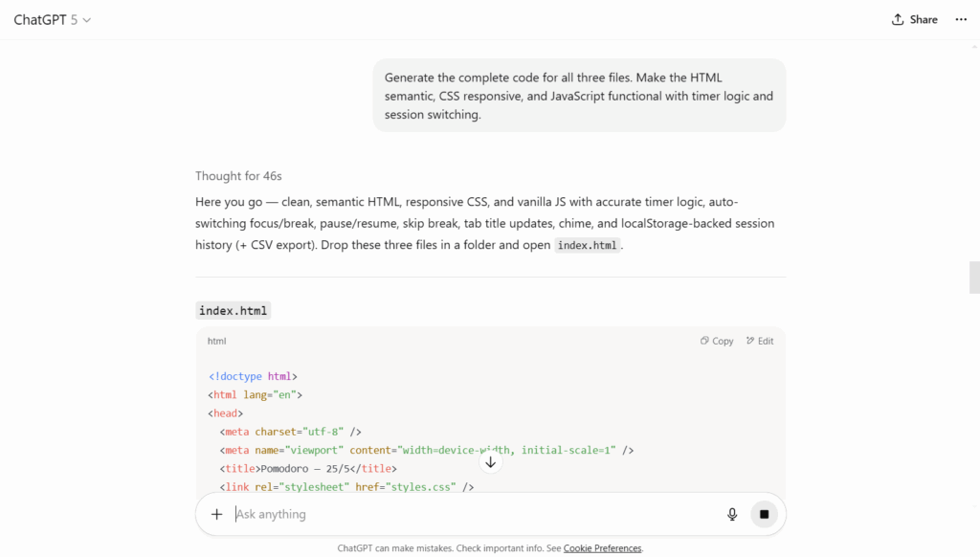Image resolution: width=980 pixels, height=557 pixels.
Task: Click the <!doctype html> code line
Action: point(253,376)
